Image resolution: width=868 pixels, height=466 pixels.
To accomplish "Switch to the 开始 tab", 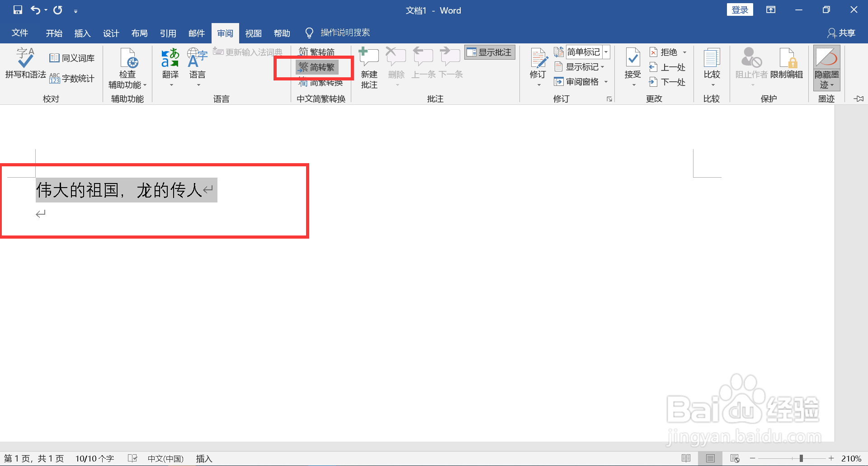I will pos(54,33).
